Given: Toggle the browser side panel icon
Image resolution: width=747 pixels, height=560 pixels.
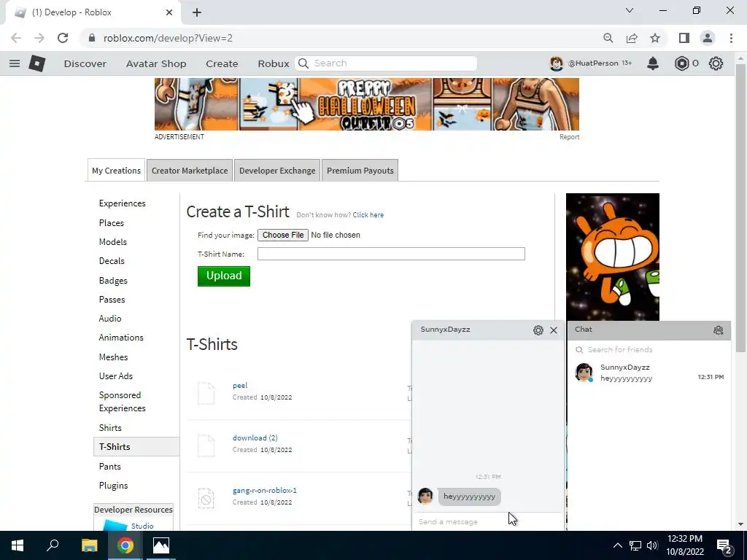Looking at the screenshot, I should [x=684, y=38].
